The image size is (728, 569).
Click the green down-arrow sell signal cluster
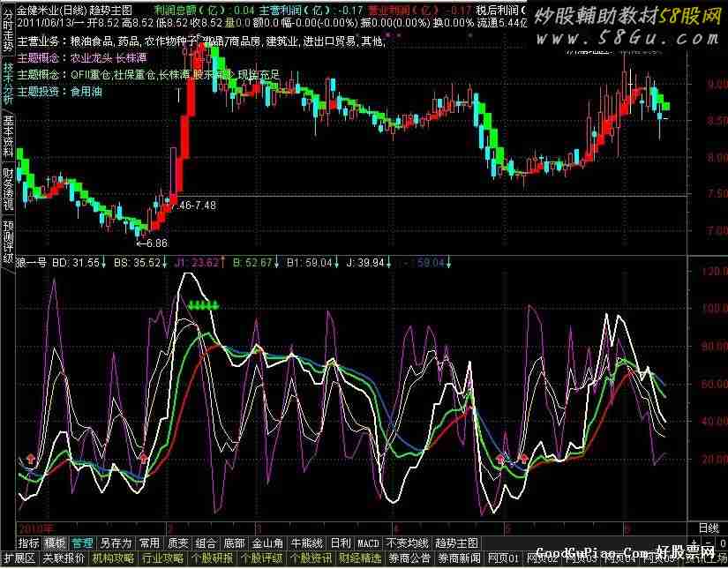pyautogui.click(x=202, y=305)
